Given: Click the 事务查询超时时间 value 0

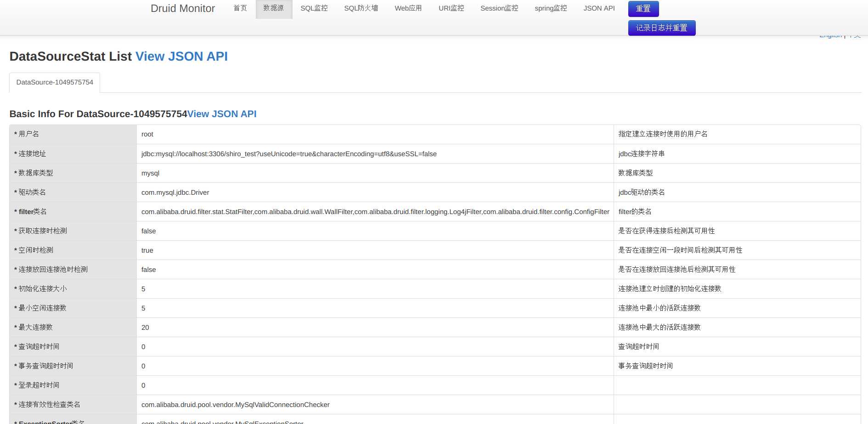Looking at the screenshot, I should click(143, 366).
